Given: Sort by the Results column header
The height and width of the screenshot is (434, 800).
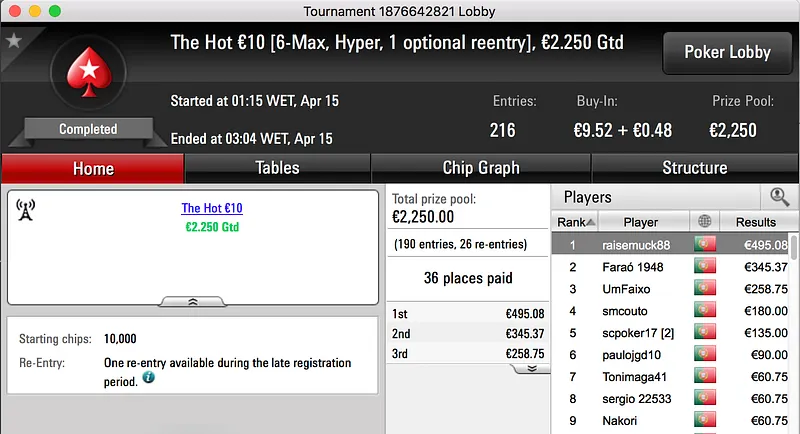Looking at the screenshot, I should pyautogui.click(x=756, y=222).
